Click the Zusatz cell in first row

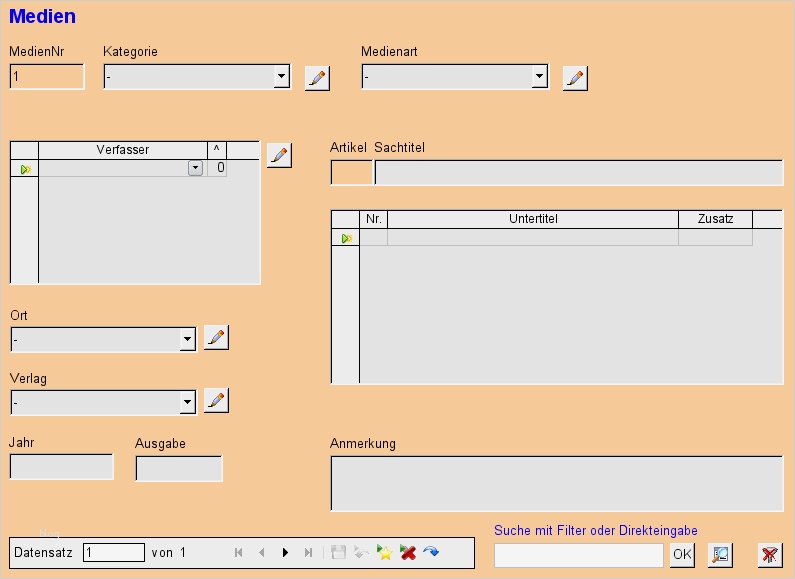click(x=715, y=237)
